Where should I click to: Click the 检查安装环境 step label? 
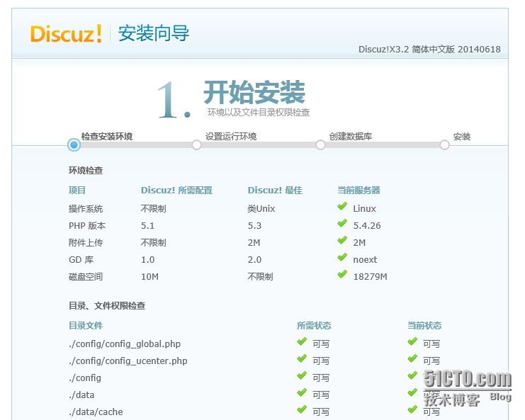(107, 136)
